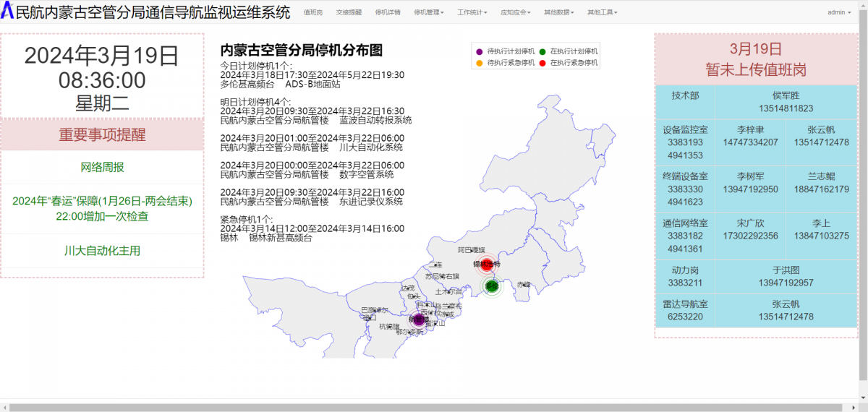The width and height of the screenshot is (868, 412).
Task: Click the 数字空管系统 outage entry
Action: [307, 174]
